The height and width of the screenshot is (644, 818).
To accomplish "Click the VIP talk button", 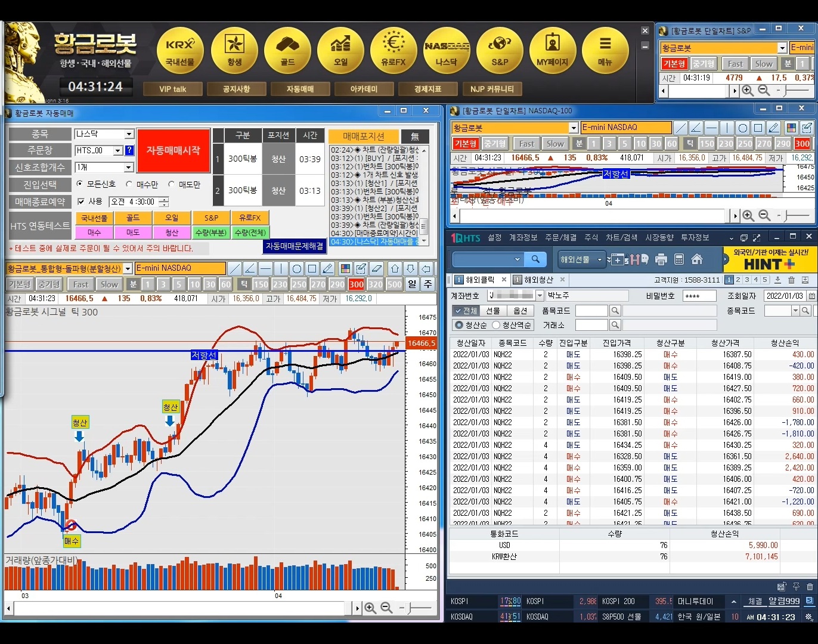I will 172,89.
